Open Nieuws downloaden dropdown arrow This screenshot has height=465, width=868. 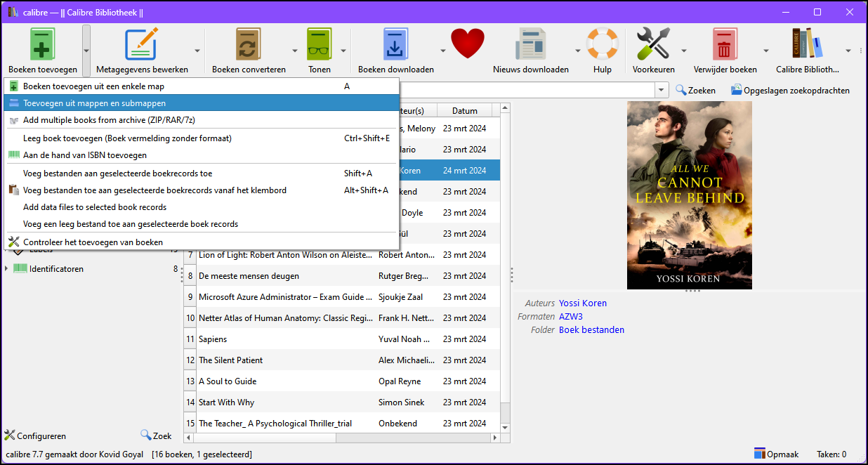coord(577,51)
